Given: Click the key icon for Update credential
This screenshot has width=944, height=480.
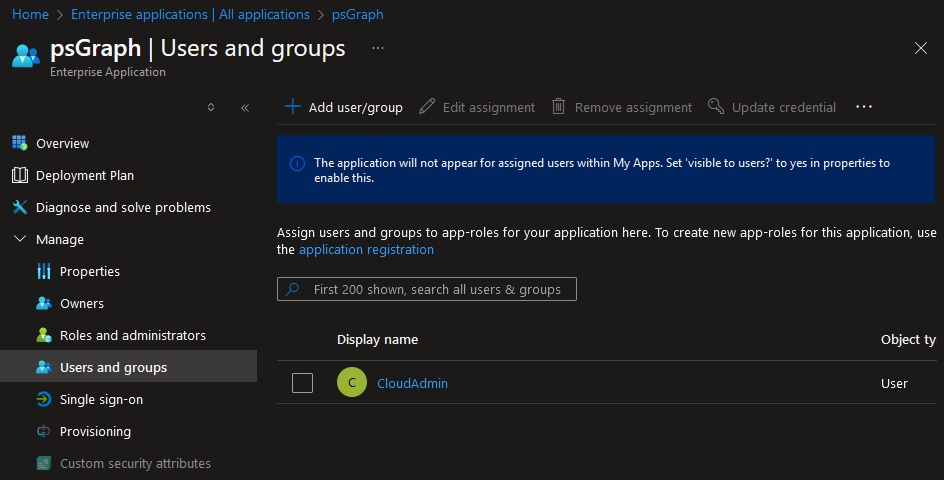Looking at the screenshot, I should (716, 107).
